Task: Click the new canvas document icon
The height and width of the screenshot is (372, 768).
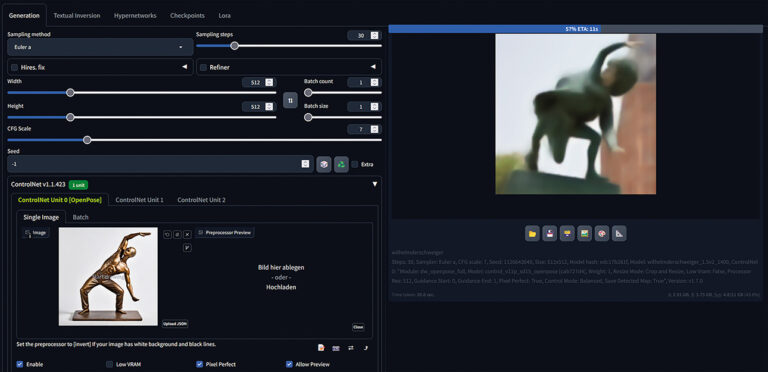Action: (x=321, y=348)
